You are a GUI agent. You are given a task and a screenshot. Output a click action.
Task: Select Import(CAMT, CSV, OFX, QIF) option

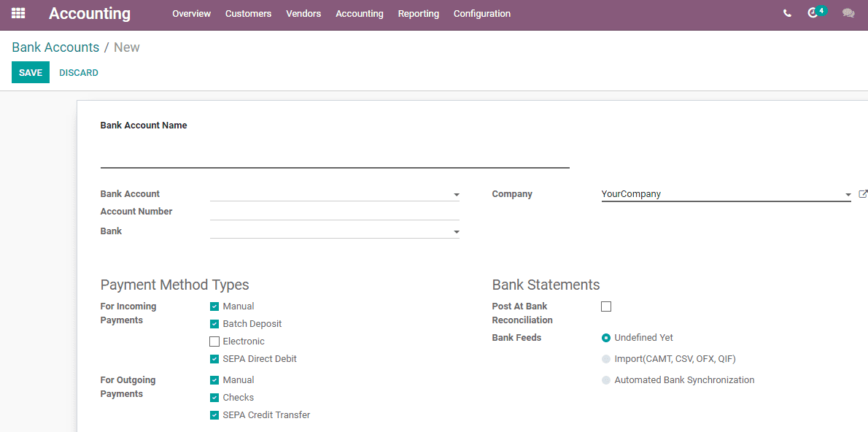(606, 359)
